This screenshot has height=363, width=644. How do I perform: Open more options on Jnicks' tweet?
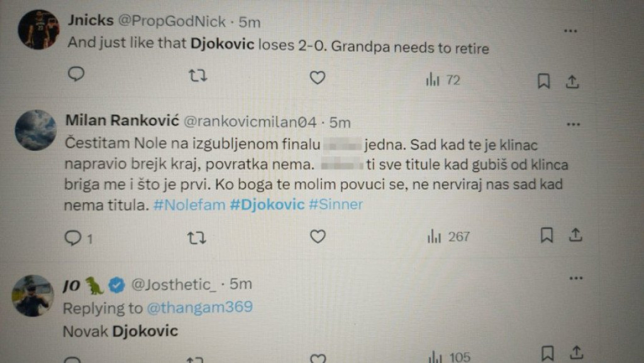pyautogui.click(x=571, y=30)
